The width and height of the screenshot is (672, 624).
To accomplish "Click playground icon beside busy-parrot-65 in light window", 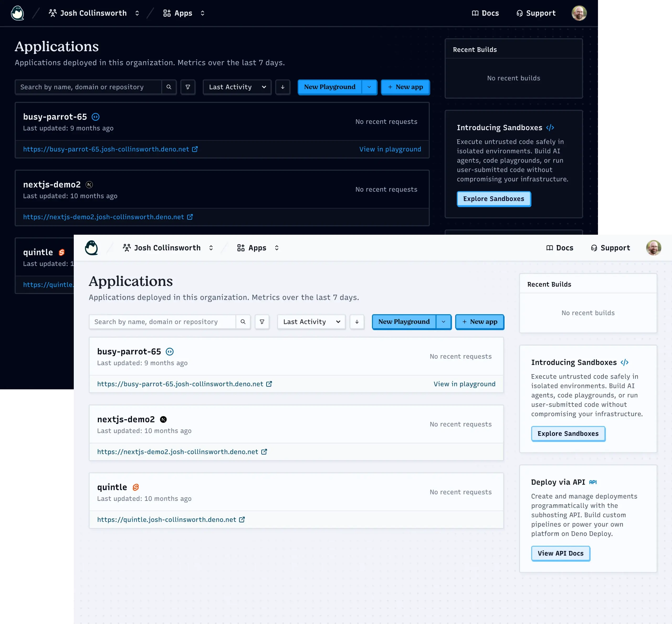I will pos(170,352).
